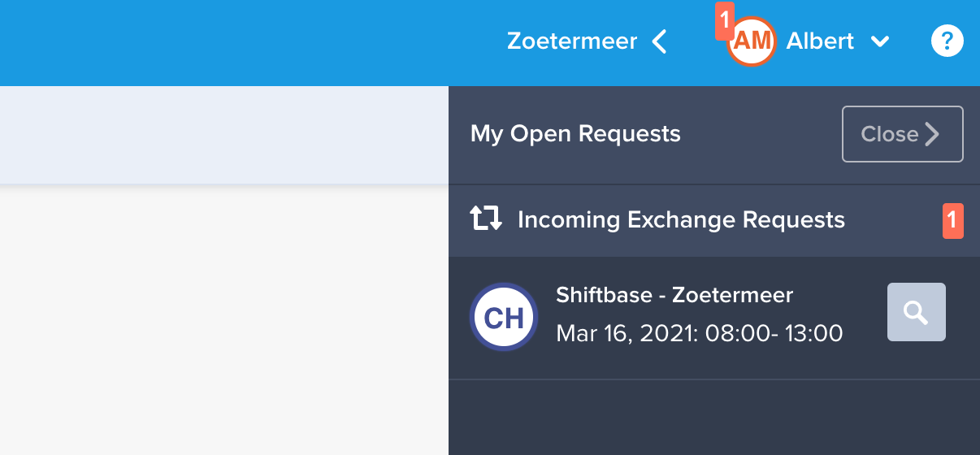980x455 pixels.
Task: Click the exchange arrows icon
Action: (x=486, y=219)
